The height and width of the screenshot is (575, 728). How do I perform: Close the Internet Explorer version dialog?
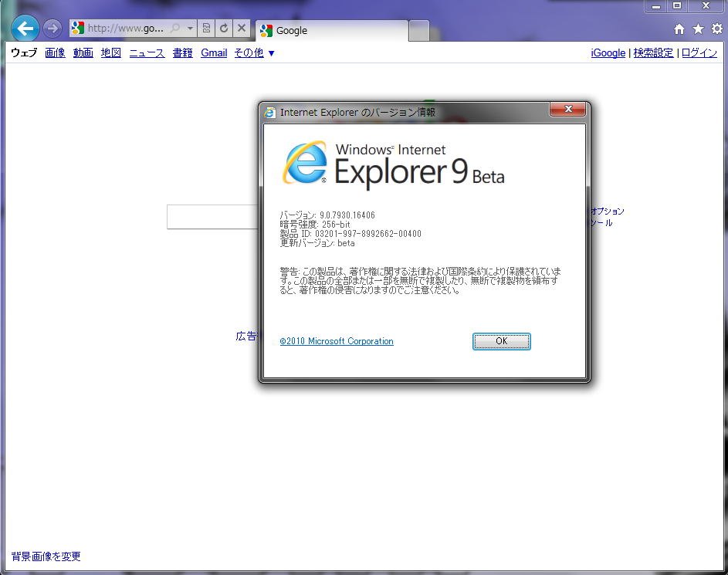coord(568,109)
